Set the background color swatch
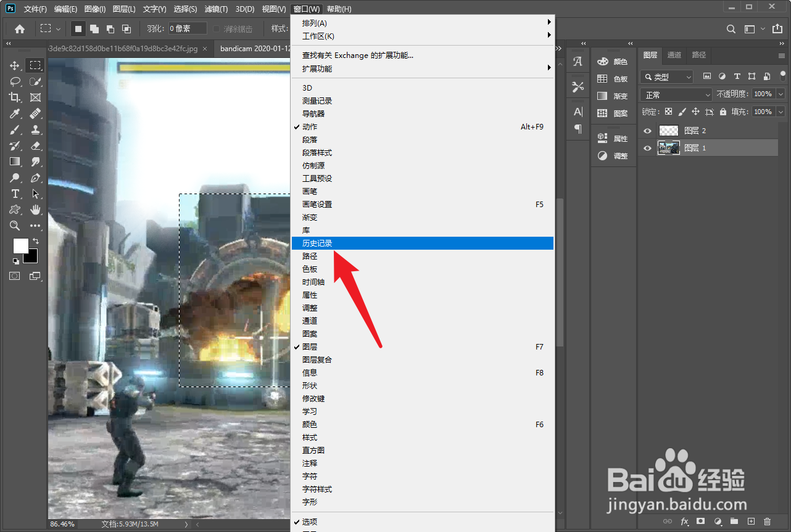The height and width of the screenshot is (532, 791). 32,257
